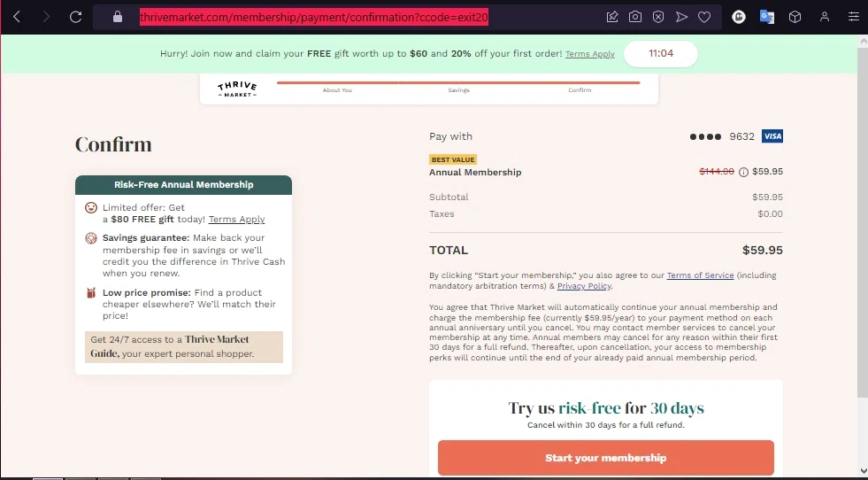This screenshot has width=868, height=480.
Task: Go back with the browser back arrow
Action: [17, 17]
